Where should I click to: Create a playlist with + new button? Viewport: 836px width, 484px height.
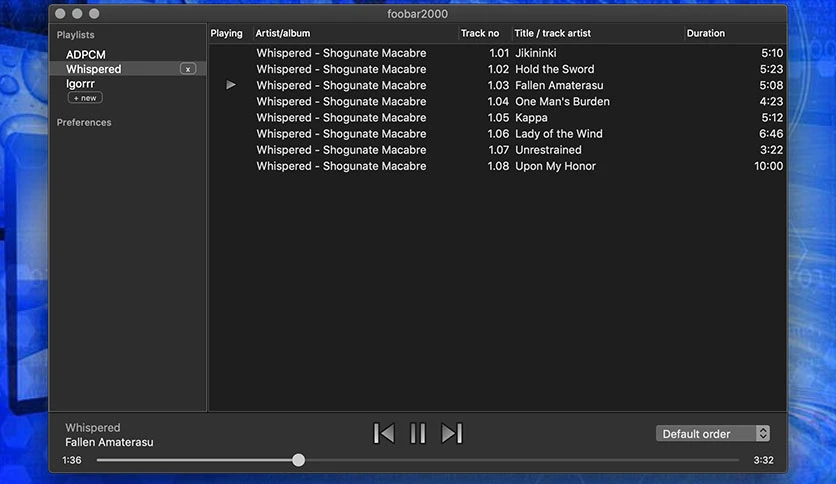85,98
